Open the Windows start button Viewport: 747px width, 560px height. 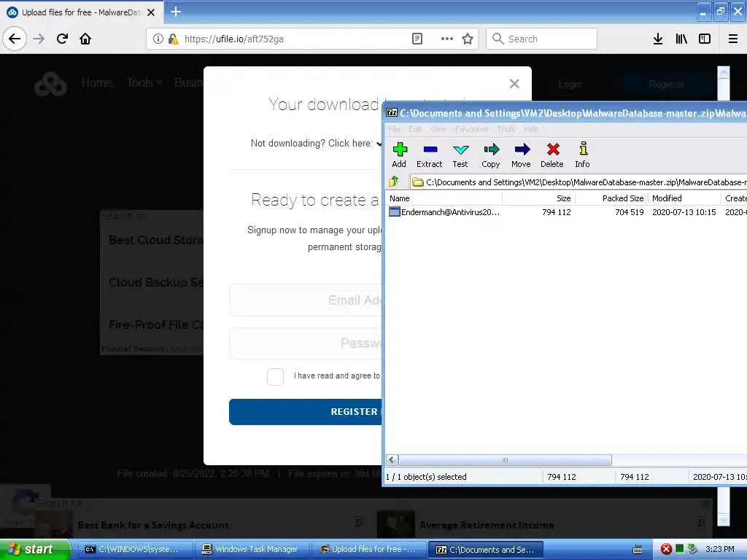[x=35, y=550]
